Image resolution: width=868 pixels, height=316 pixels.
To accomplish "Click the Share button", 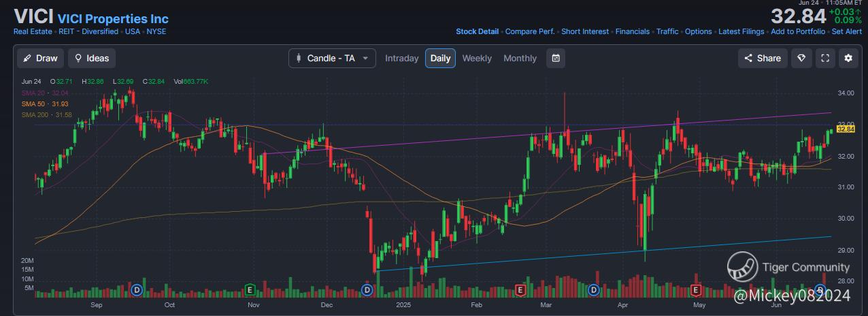I will tap(763, 58).
